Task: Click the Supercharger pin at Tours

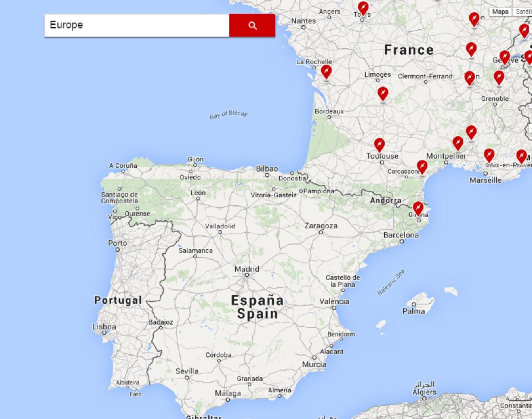Action: (x=363, y=8)
